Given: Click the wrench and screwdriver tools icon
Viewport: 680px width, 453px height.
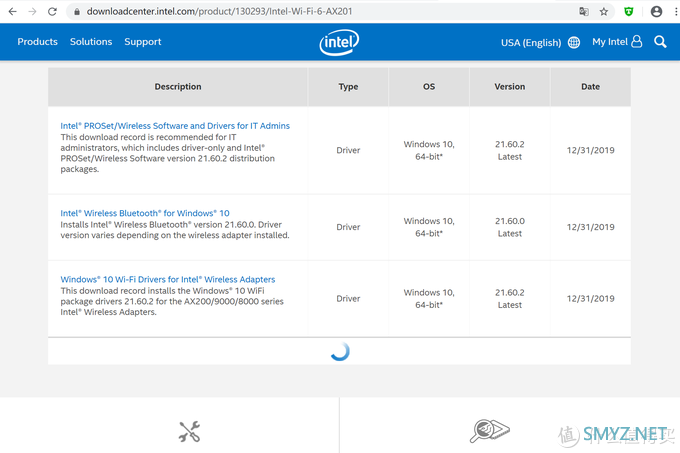Looking at the screenshot, I should (x=190, y=431).
